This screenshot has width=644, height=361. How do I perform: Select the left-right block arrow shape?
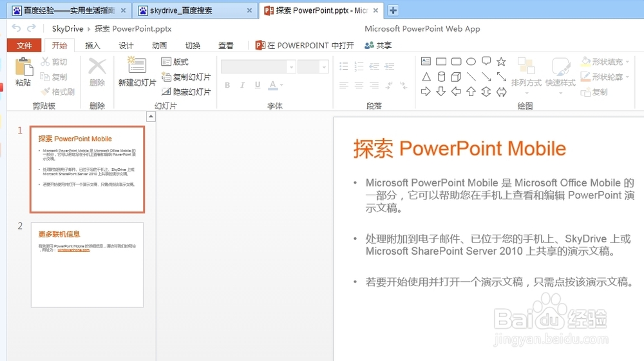pos(502,92)
